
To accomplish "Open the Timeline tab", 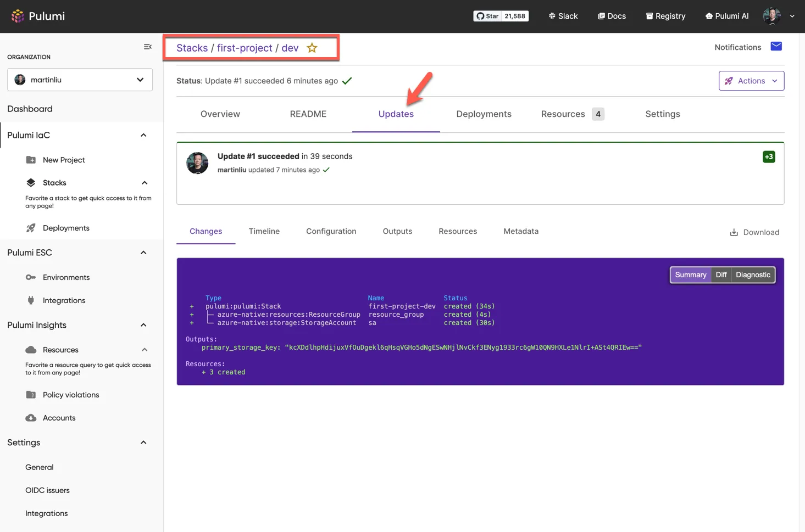I will [264, 231].
